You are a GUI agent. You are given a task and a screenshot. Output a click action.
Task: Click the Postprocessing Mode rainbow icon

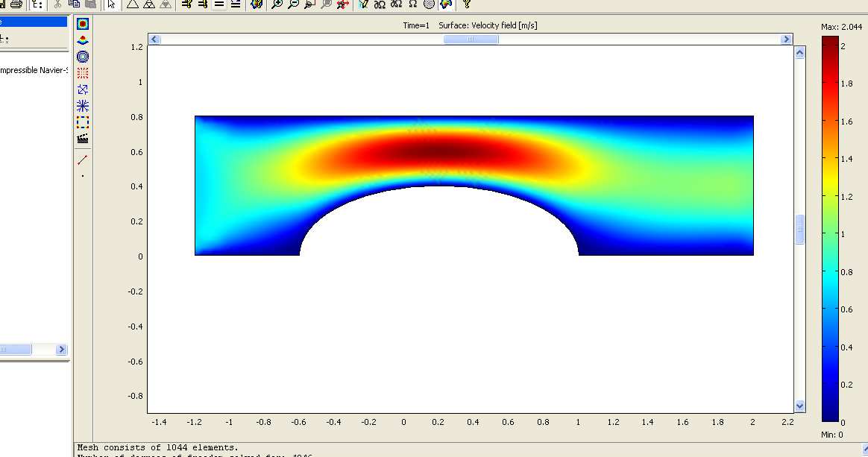pos(446,4)
